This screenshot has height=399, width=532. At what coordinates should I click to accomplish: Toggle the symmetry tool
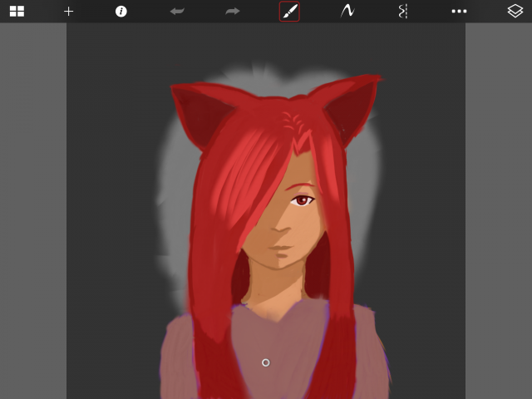(x=402, y=11)
